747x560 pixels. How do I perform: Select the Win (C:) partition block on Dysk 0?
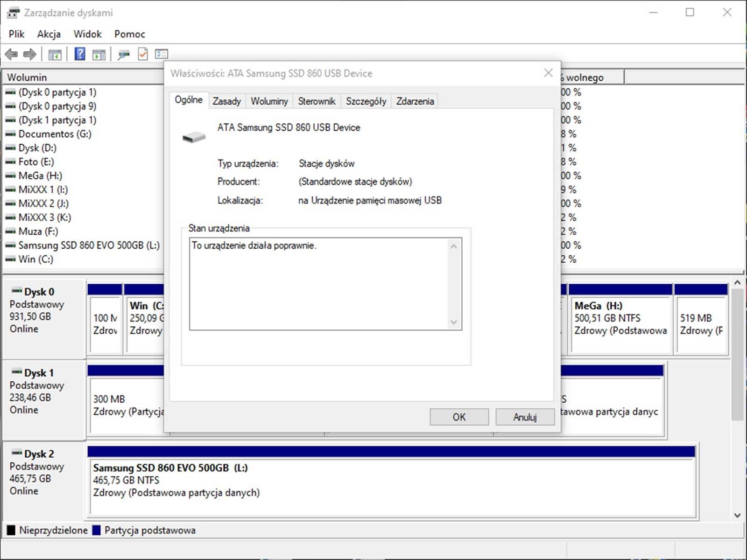pos(144,319)
